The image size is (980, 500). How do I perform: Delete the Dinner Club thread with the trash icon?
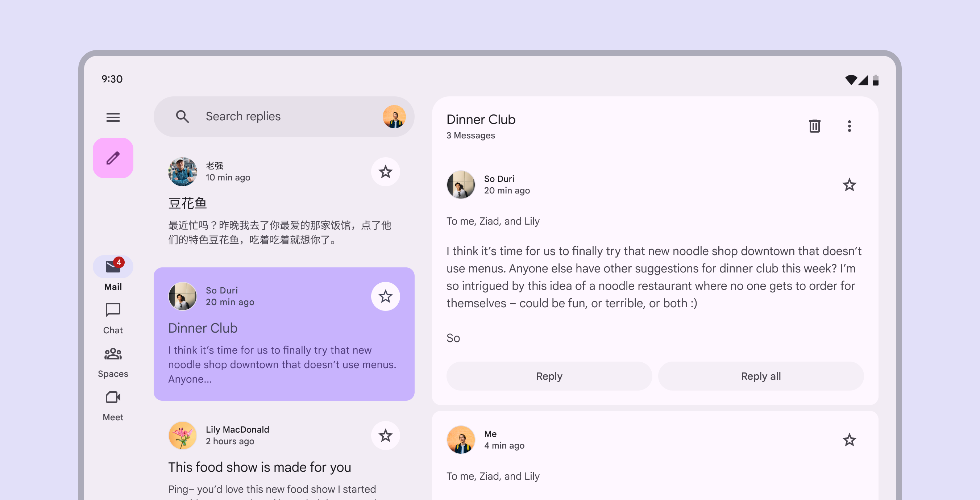click(814, 126)
